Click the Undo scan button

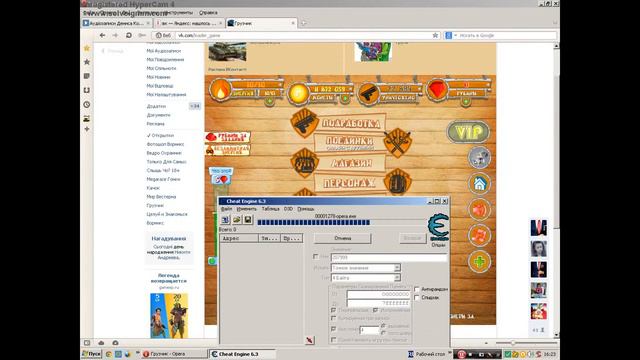pos(412,238)
